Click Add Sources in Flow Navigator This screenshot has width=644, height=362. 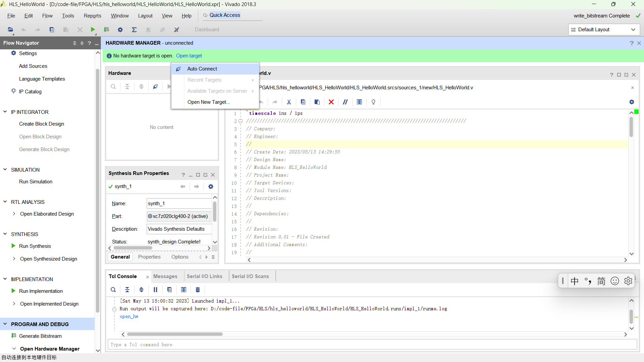coord(33,66)
